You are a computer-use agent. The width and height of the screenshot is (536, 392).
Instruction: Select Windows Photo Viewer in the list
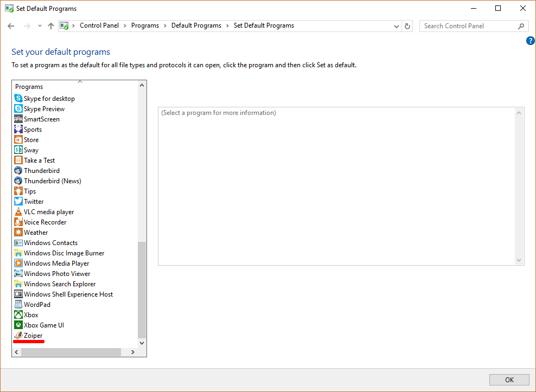(57, 274)
